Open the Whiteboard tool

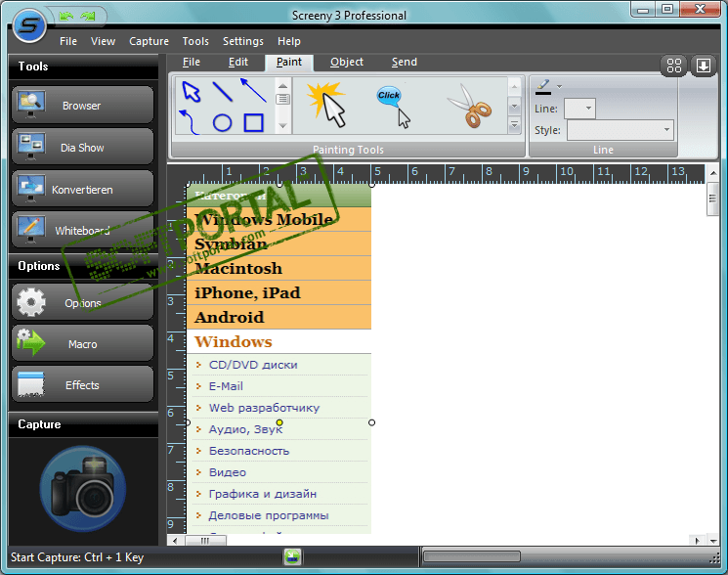(83, 230)
